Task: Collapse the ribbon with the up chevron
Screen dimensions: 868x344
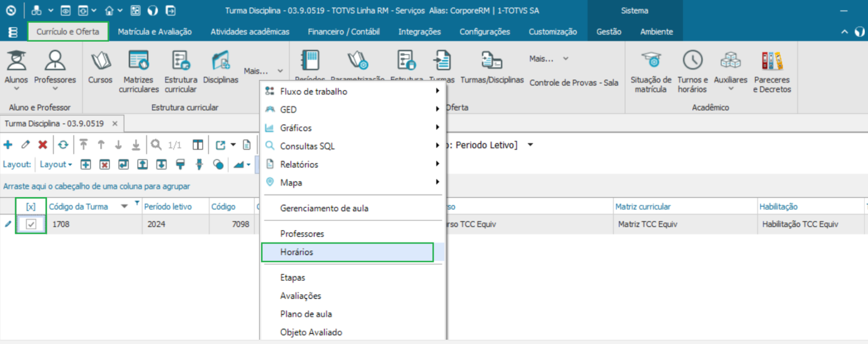Action: (844, 32)
